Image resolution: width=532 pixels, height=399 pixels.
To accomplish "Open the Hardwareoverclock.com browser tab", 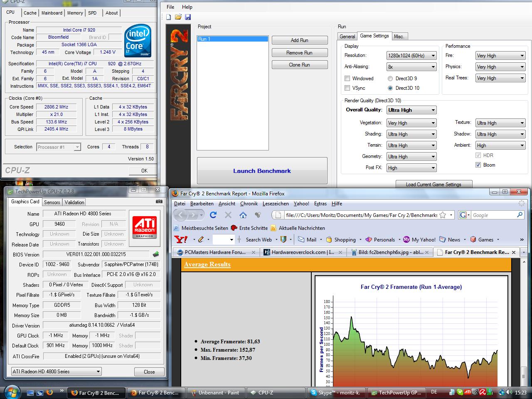I will pos(303,252).
